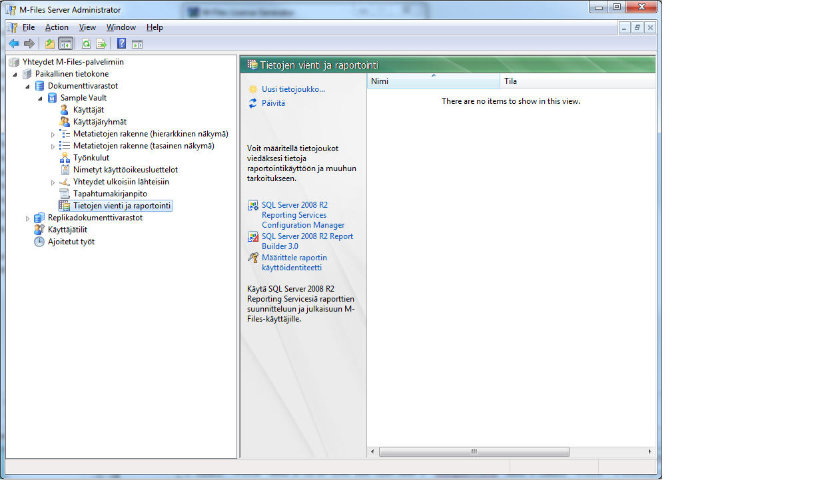Image resolution: width=836 pixels, height=504 pixels.
Task: Open the View menu
Action: click(87, 27)
